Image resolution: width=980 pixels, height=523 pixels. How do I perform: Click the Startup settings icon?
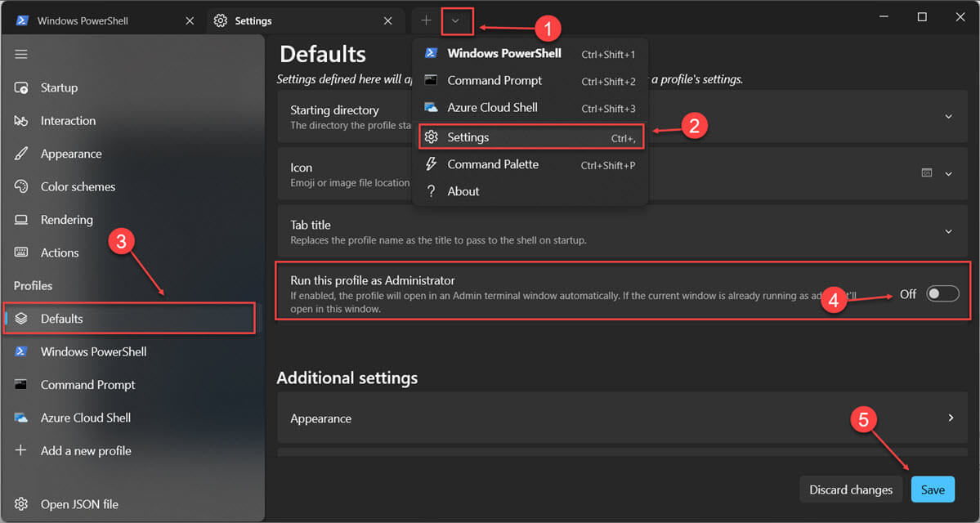[x=21, y=87]
